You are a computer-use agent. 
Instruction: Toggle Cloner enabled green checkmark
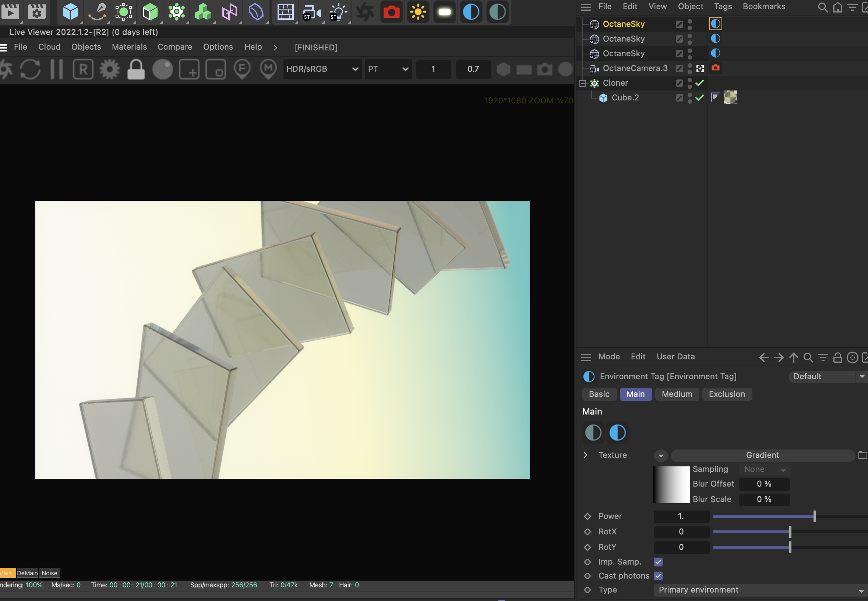[699, 83]
